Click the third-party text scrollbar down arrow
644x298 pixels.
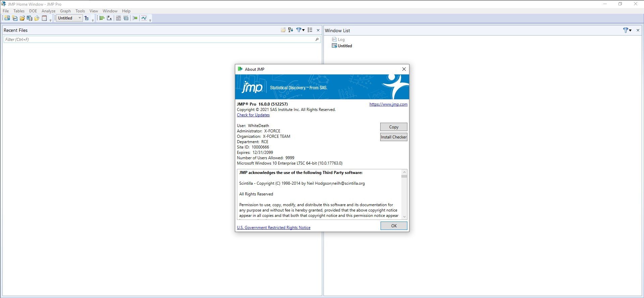(x=404, y=217)
